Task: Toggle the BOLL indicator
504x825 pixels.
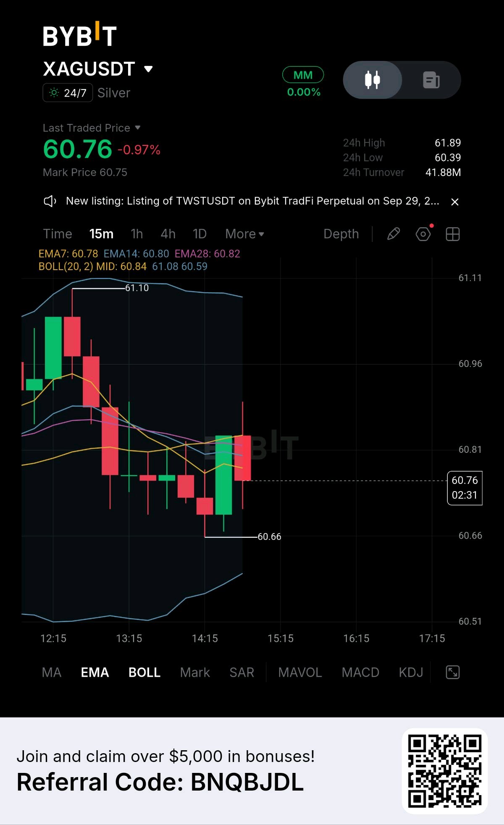Action: pos(144,673)
